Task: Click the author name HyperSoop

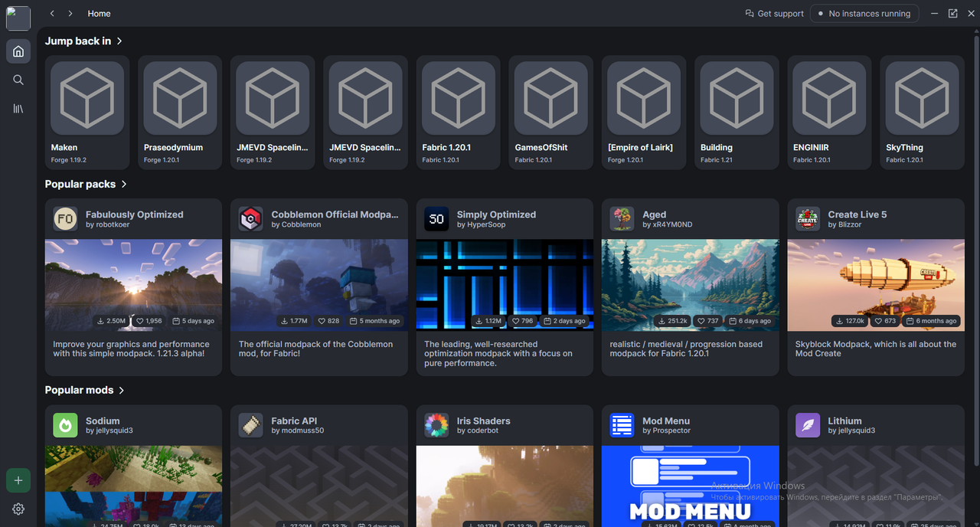Action: 486,225
